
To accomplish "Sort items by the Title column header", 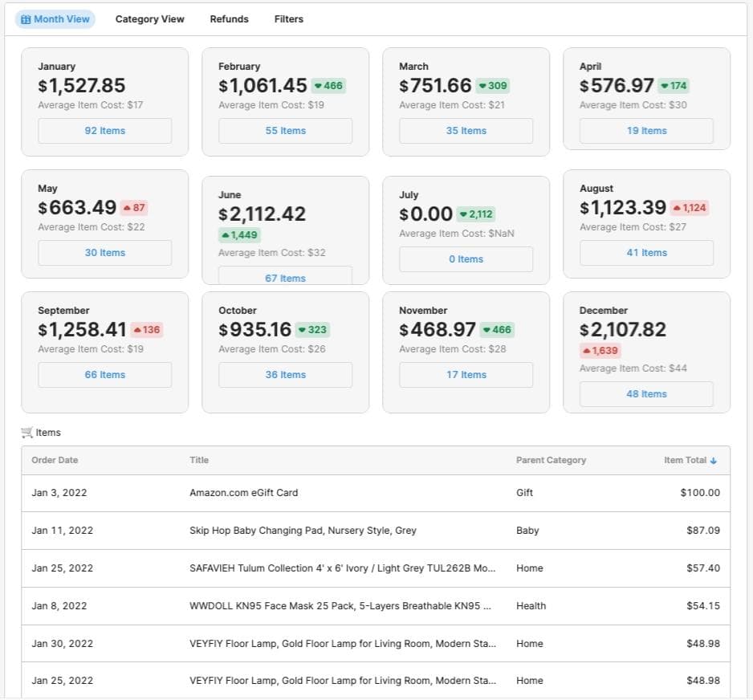I will [x=199, y=461].
